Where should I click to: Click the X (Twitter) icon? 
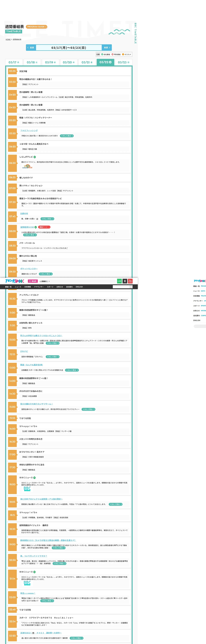tap(125, 281)
